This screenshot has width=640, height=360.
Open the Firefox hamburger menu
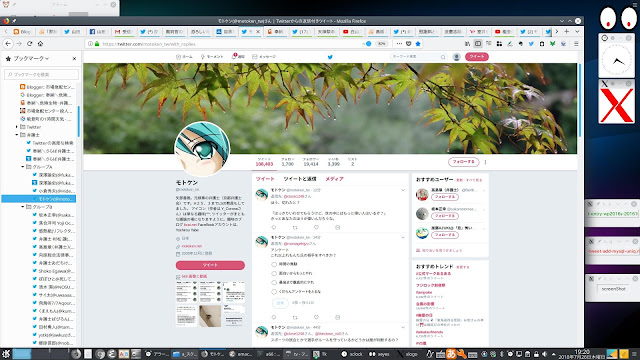(576, 44)
